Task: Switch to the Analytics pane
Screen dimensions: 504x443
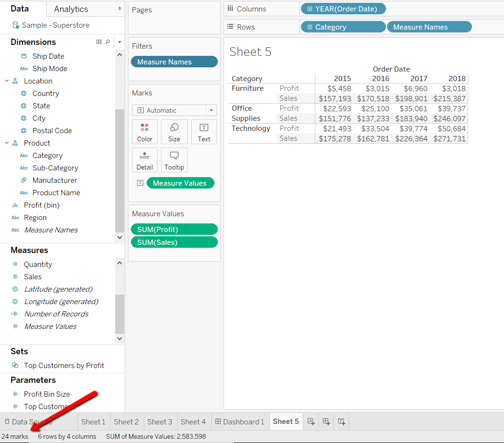Action: point(71,9)
